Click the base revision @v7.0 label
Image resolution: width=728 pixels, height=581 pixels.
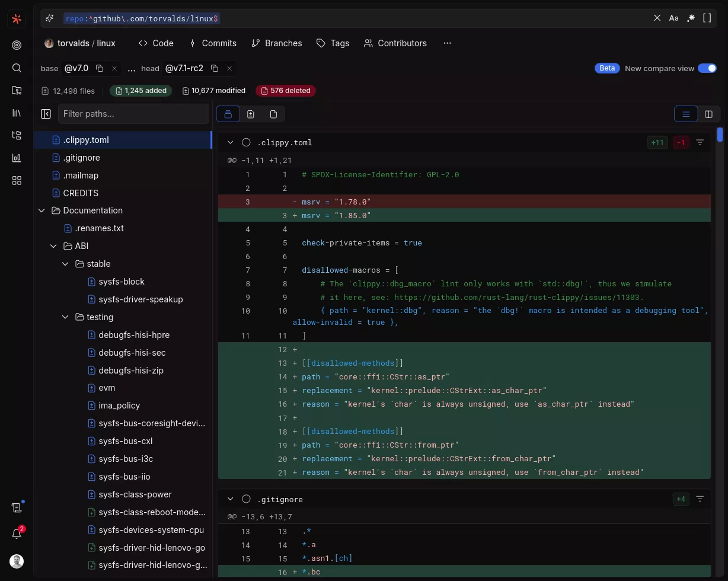click(76, 68)
